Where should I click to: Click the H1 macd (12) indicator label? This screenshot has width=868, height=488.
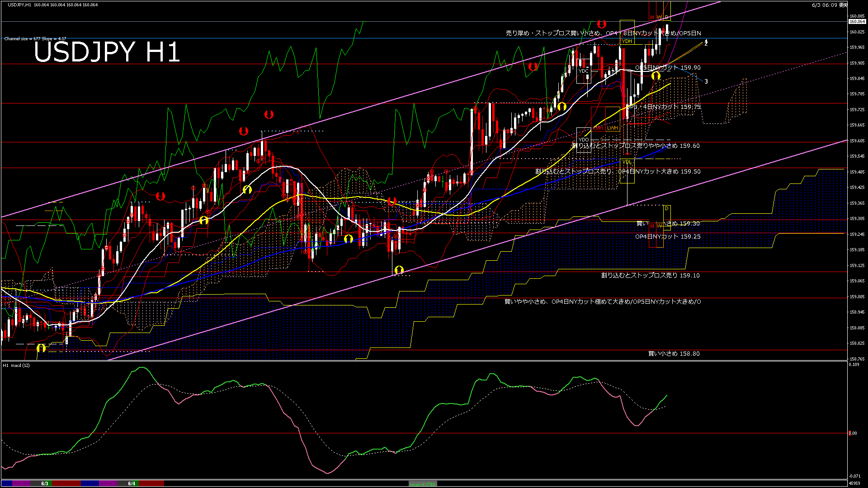click(x=16, y=365)
